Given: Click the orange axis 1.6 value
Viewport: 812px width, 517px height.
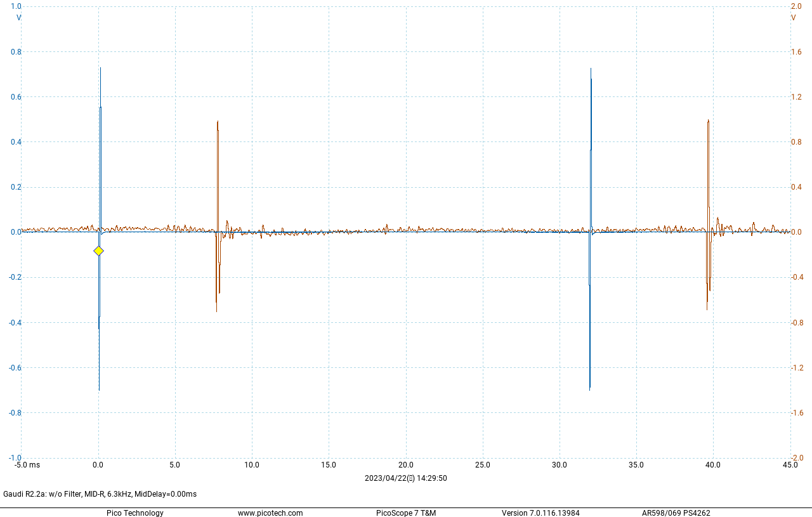Looking at the screenshot, I should click(x=796, y=52).
